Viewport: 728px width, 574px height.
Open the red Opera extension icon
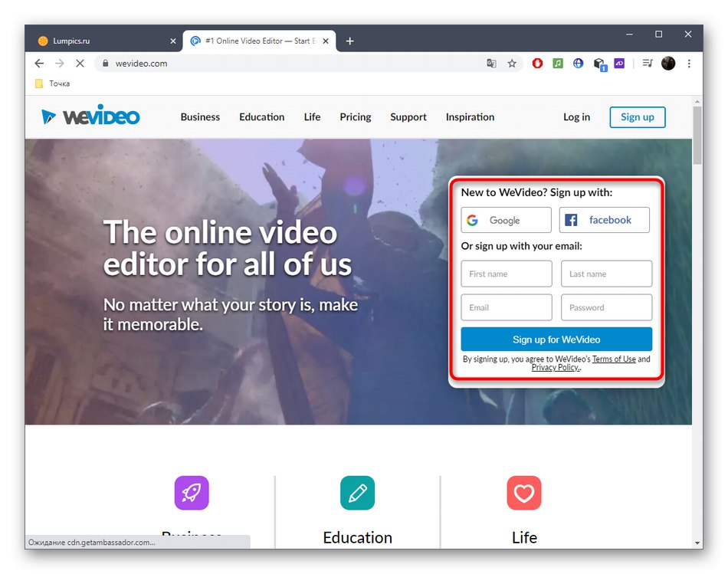(537, 63)
